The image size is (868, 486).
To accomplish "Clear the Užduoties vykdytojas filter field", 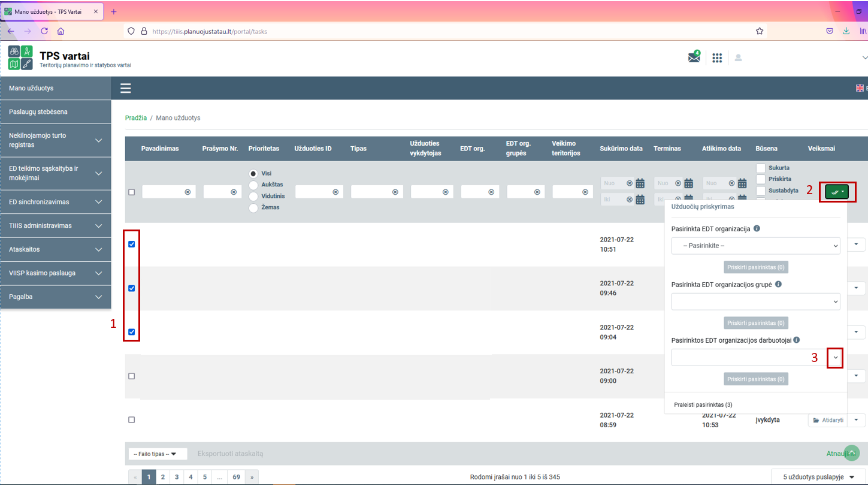I will pos(445,192).
